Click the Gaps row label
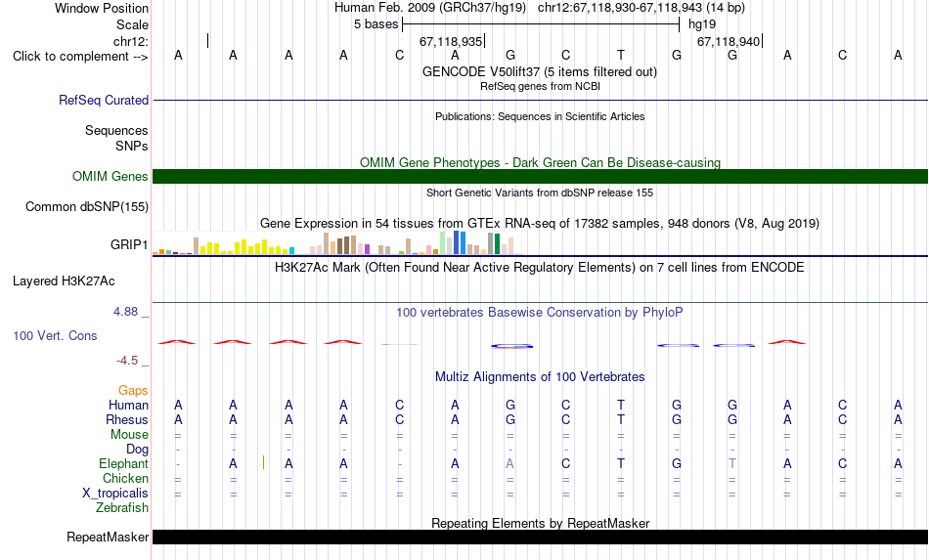 133,390
